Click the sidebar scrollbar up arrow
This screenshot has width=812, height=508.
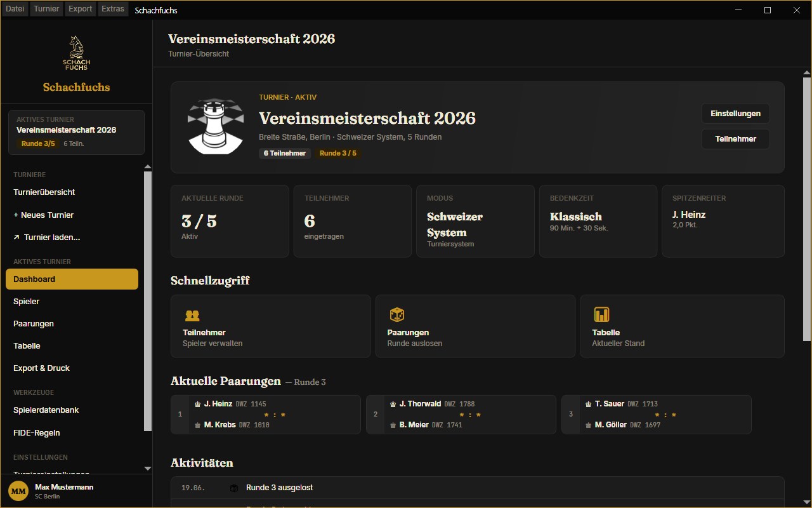(x=148, y=167)
